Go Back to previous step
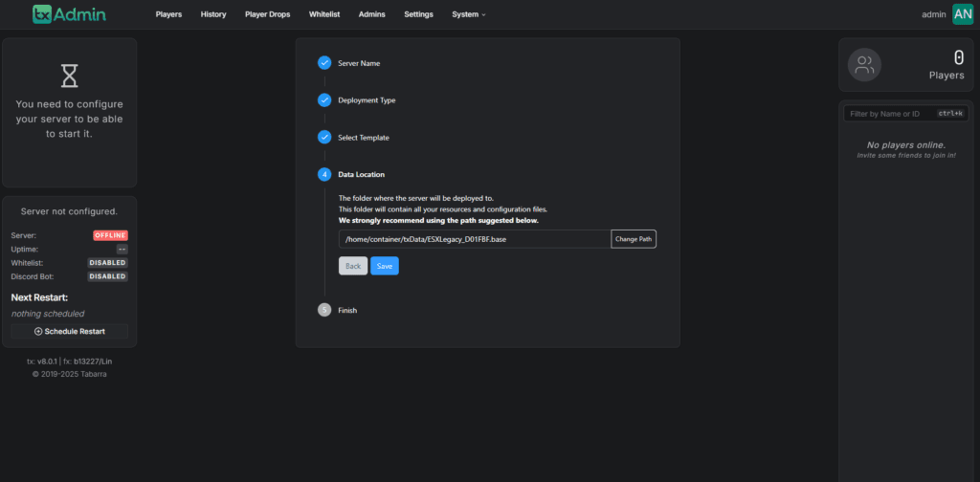The height and width of the screenshot is (482, 980). point(353,266)
